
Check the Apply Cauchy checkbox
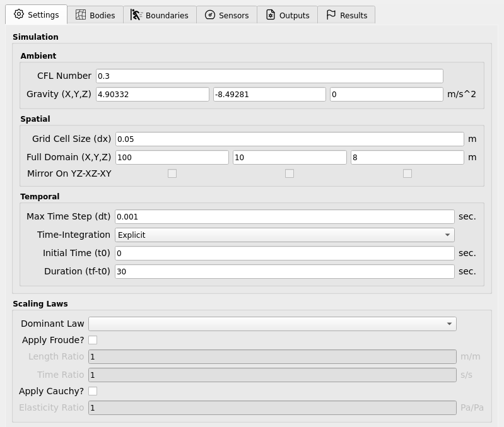point(93,391)
